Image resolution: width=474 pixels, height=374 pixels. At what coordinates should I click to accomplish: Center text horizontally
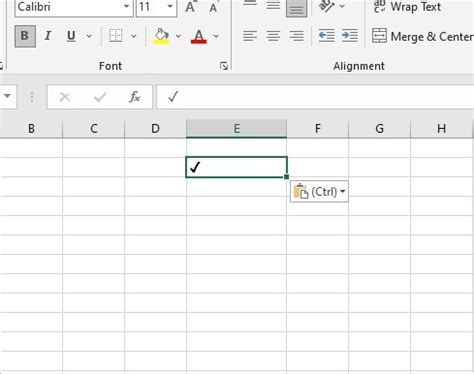tap(273, 36)
